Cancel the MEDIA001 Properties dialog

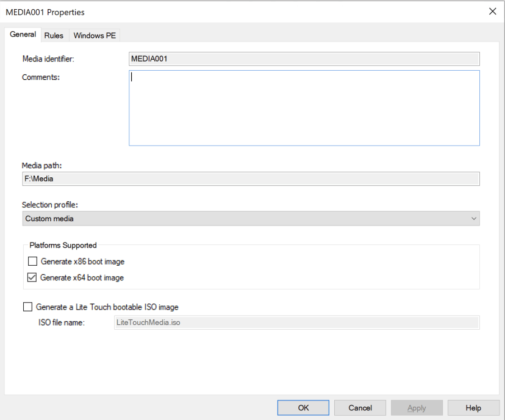pyautogui.click(x=359, y=407)
